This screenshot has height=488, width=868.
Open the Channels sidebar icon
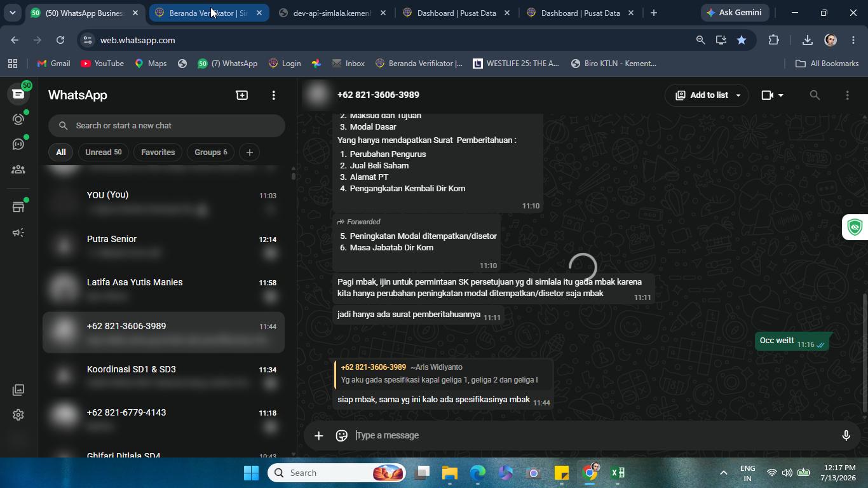pos(18,144)
